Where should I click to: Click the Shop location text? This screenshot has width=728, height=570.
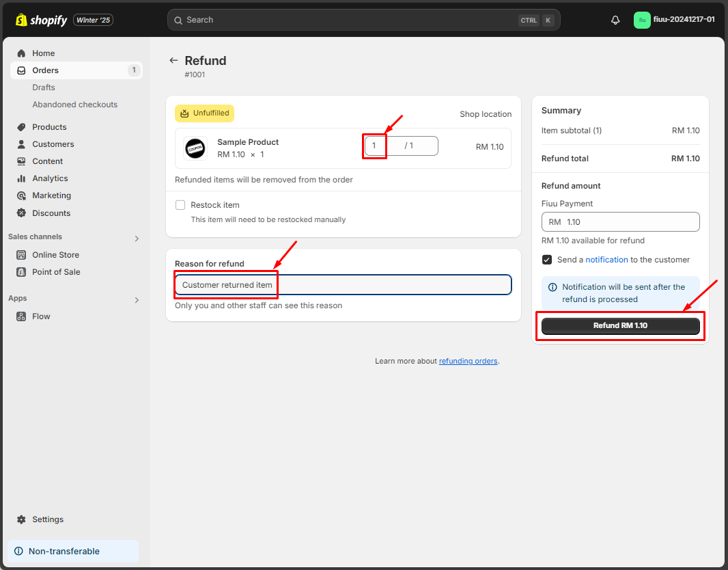click(486, 114)
